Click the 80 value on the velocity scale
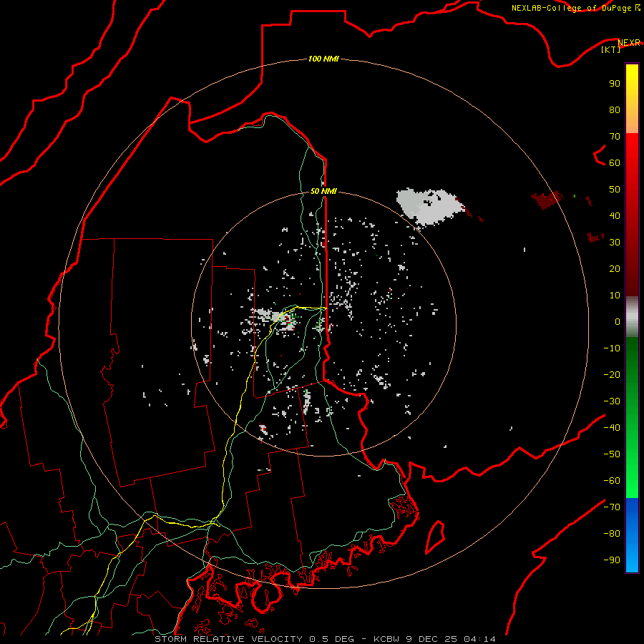Image resolution: width=644 pixels, height=644 pixels. [615, 109]
